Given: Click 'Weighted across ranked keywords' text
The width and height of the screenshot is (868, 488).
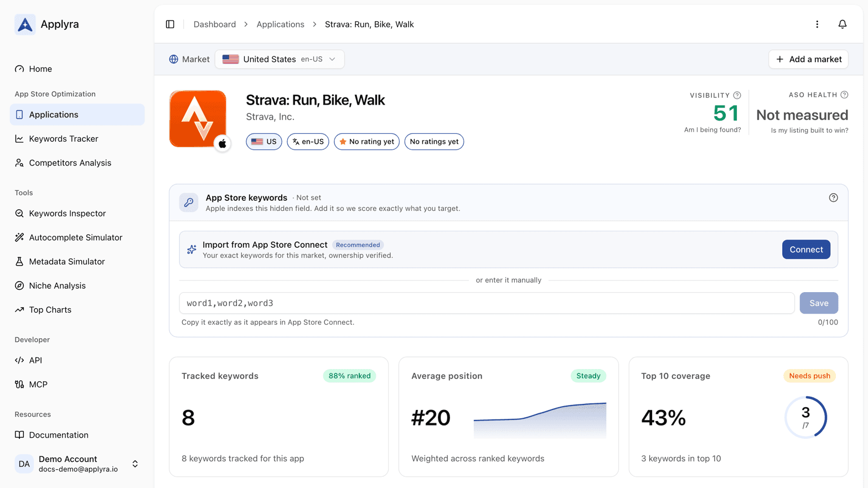Looking at the screenshot, I should pos(478,459).
